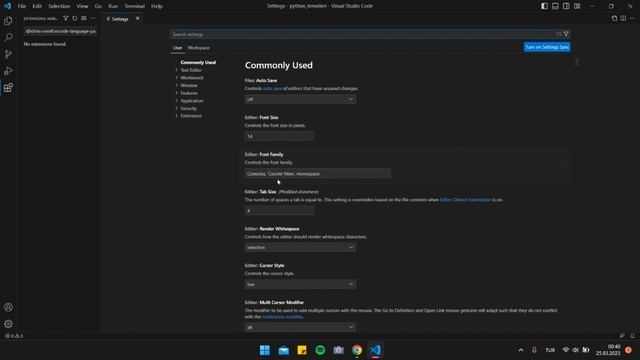Click the Font Size input field
640x360 pixels.
tap(280, 136)
